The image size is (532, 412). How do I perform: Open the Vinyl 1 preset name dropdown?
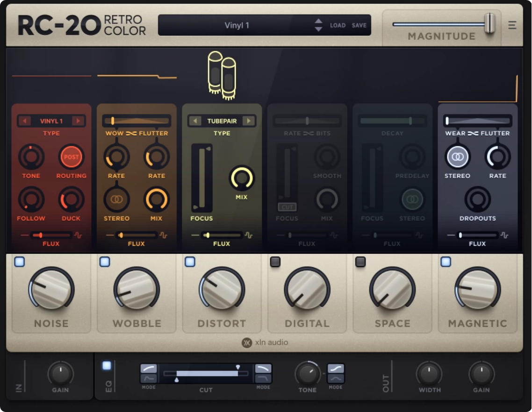click(237, 25)
